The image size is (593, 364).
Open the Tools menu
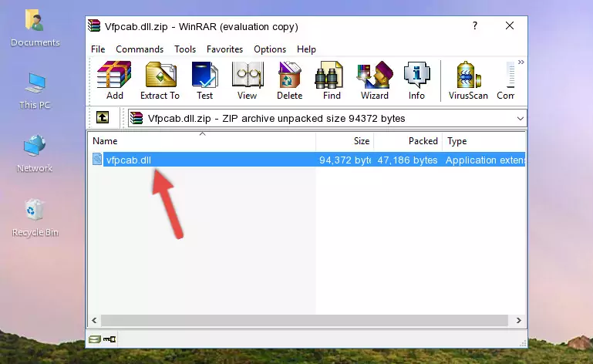(x=185, y=49)
